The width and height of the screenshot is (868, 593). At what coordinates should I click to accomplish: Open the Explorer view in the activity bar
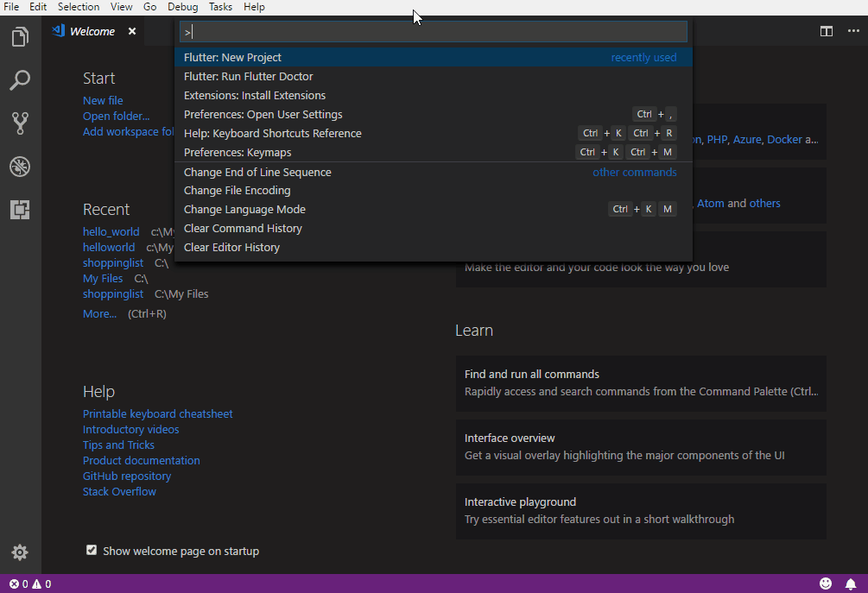[19, 37]
